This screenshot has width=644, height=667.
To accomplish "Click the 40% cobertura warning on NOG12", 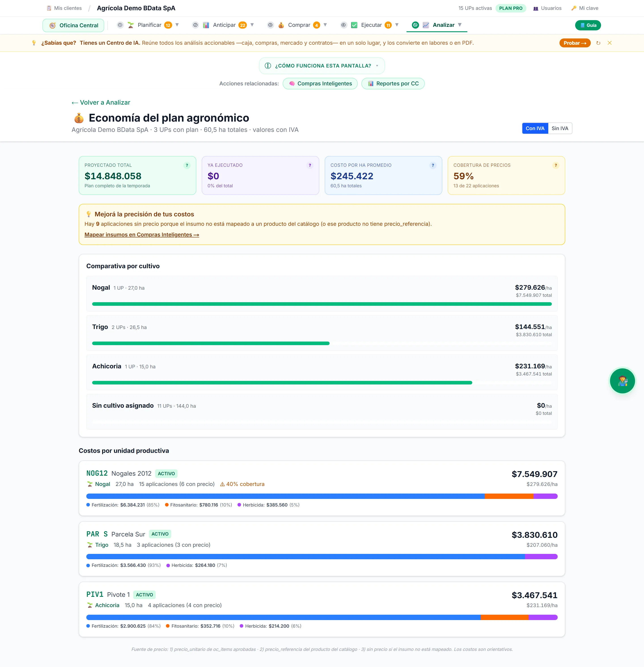I will click(x=242, y=484).
